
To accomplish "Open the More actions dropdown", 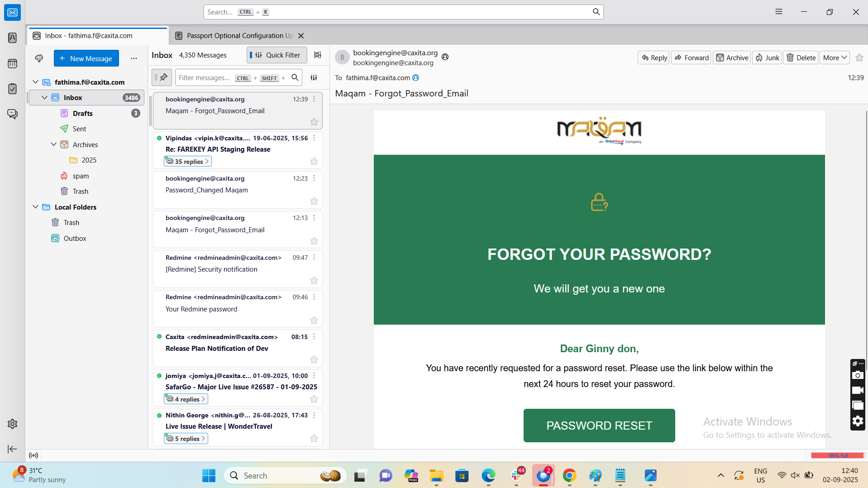I will click(835, 57).
